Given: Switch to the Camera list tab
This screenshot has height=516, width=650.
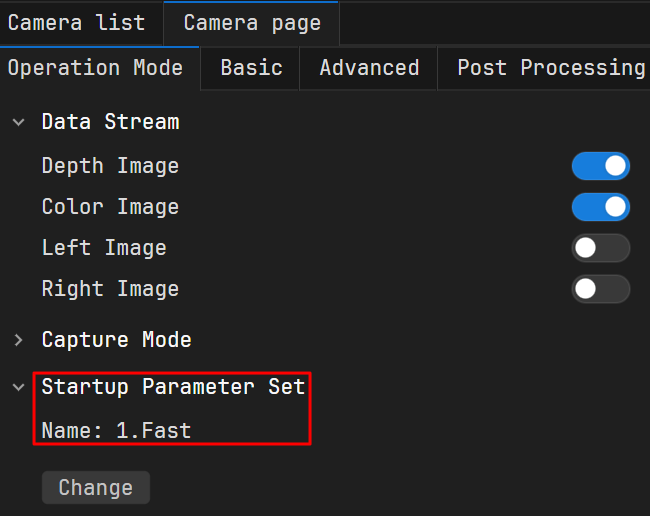Looking at the screenshot, I should tap(76, 23).
